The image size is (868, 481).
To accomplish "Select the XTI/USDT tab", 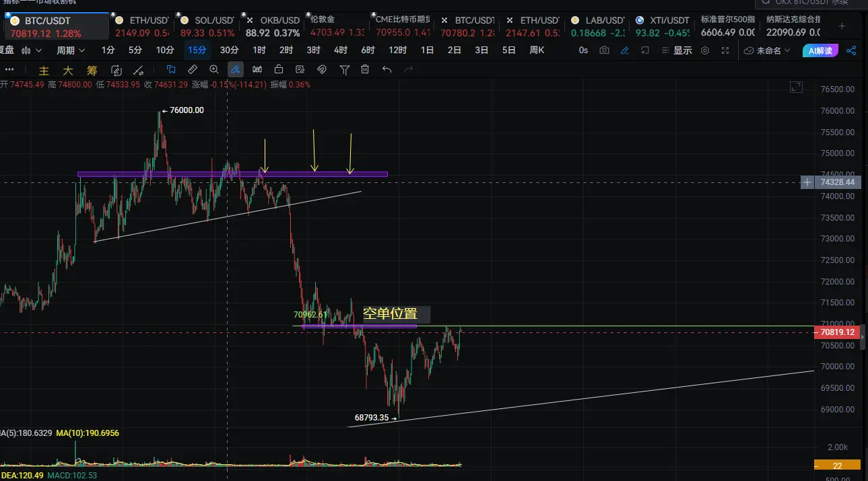I will (x=662, y=27).
